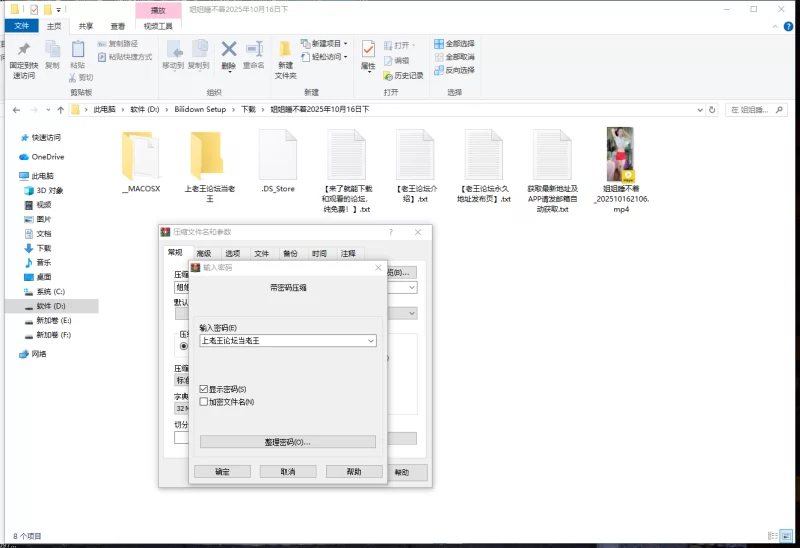Viewport: 800px width, 548px height.
Task: Switch to the 查看 ribbon tab
Action: [118, 26]
